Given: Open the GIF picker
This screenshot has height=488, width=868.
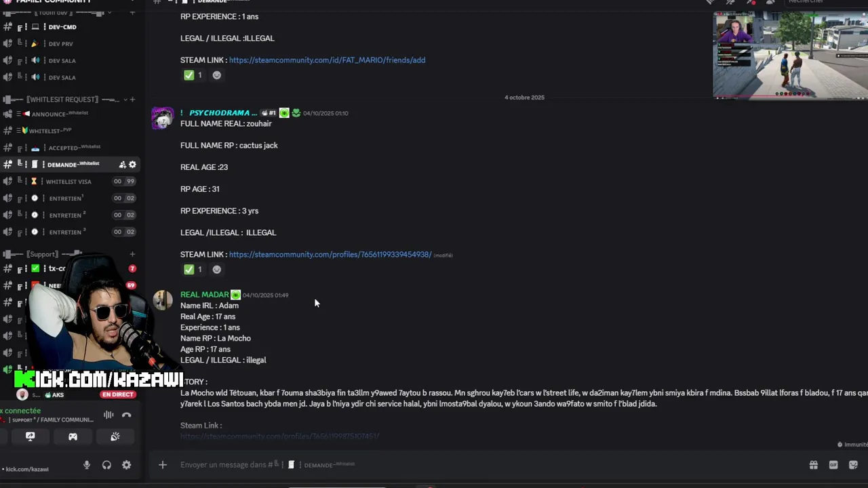Looking at the screenshot, I should point(833,465).
